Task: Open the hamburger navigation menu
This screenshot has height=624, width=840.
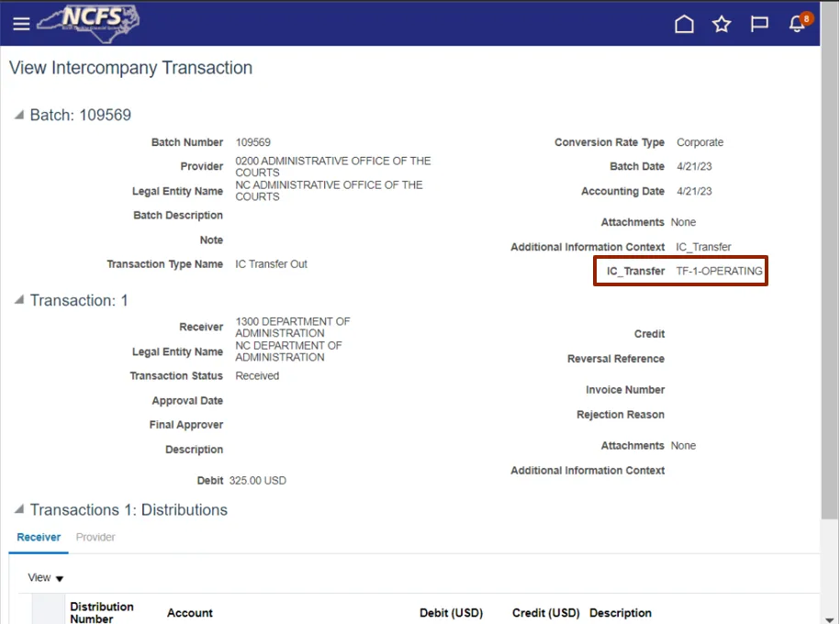Action: coord(21,24)
